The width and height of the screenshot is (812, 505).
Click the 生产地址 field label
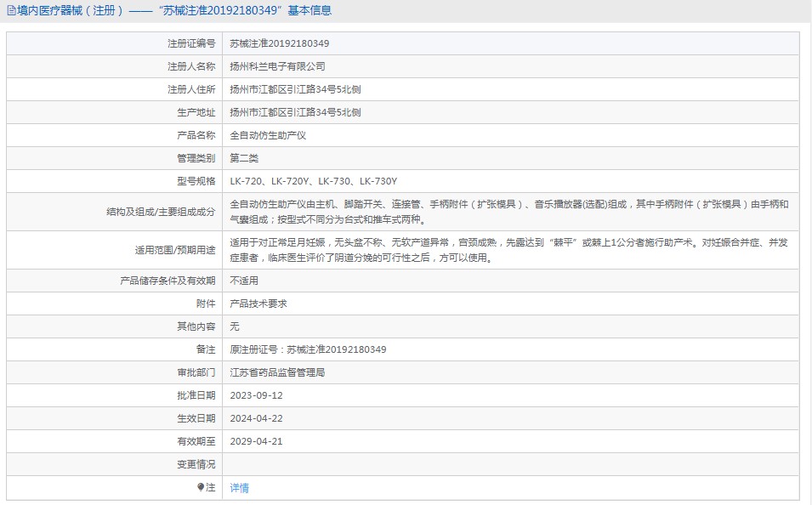click(196, 112)
